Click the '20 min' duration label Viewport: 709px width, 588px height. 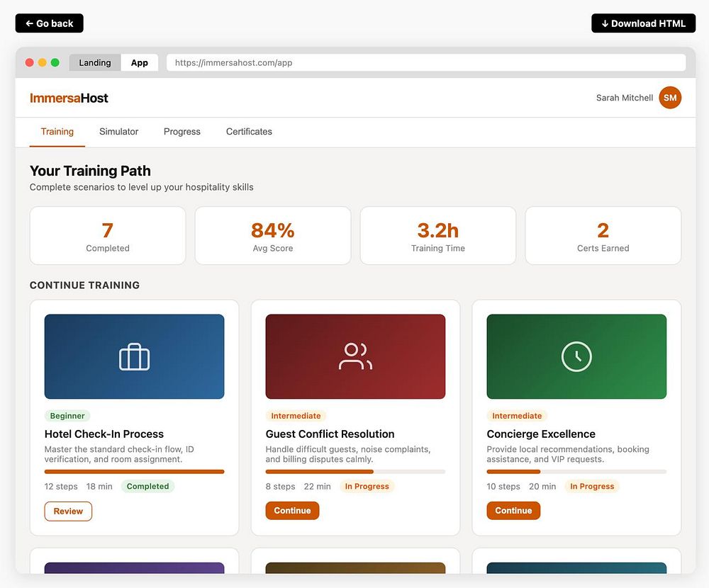pos(542,486)
